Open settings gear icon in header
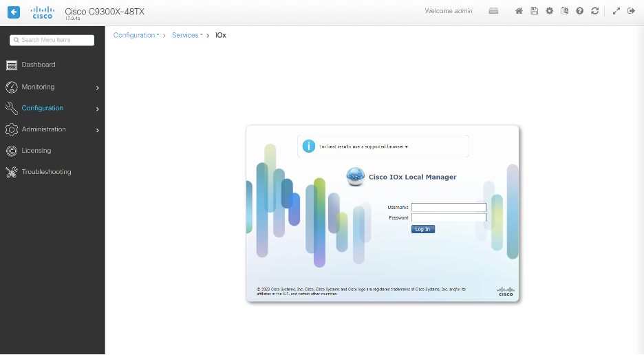Viewport: 644px width, 355px height. coord(549,11)
